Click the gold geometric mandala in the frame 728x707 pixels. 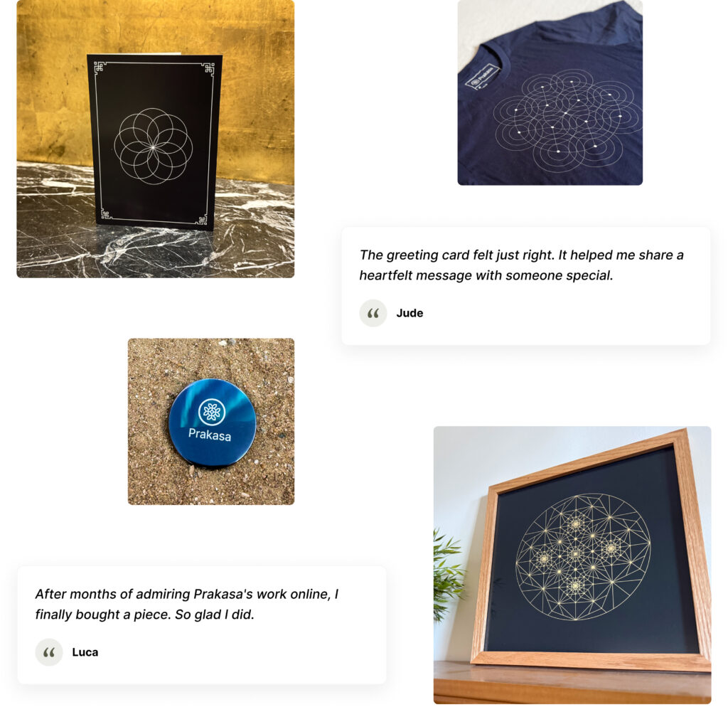[583, 557]
